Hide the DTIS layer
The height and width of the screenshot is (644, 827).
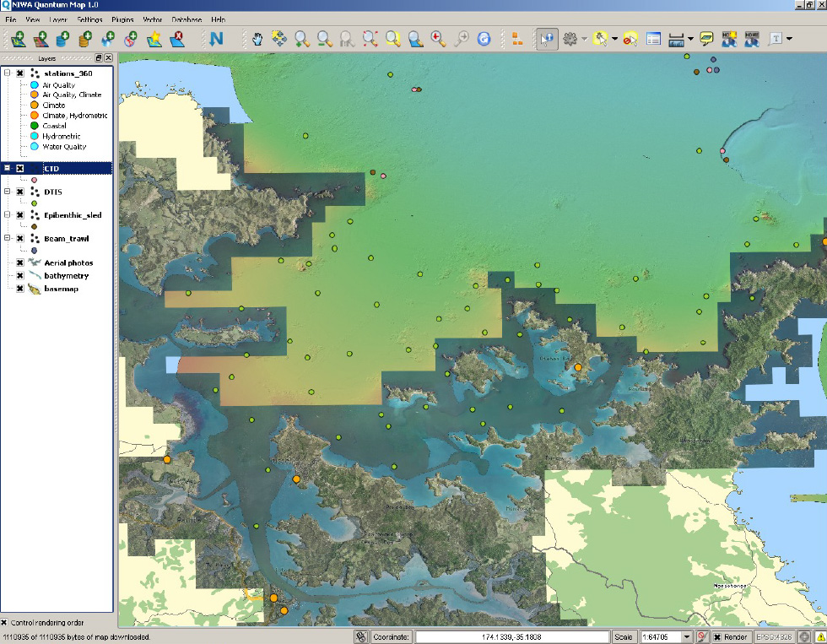(x=20, y=192)
